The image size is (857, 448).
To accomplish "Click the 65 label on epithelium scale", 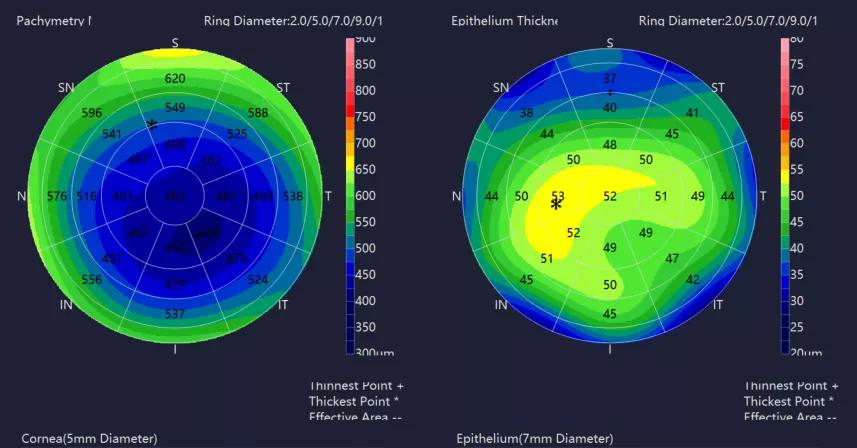I will click(797, 117).
